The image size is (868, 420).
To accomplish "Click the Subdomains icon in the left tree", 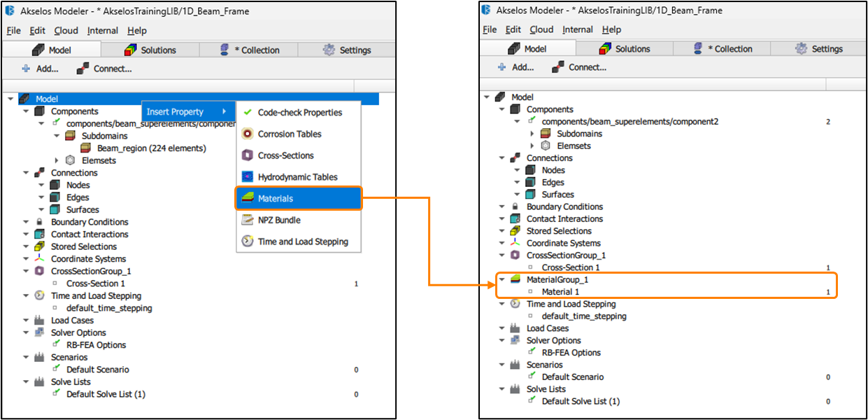I will tap(71, 136).
